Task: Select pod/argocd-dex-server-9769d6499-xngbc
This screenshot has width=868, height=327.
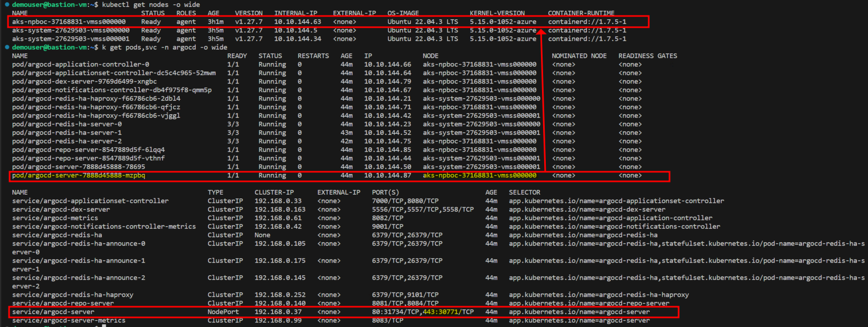Action: (84, 82)
